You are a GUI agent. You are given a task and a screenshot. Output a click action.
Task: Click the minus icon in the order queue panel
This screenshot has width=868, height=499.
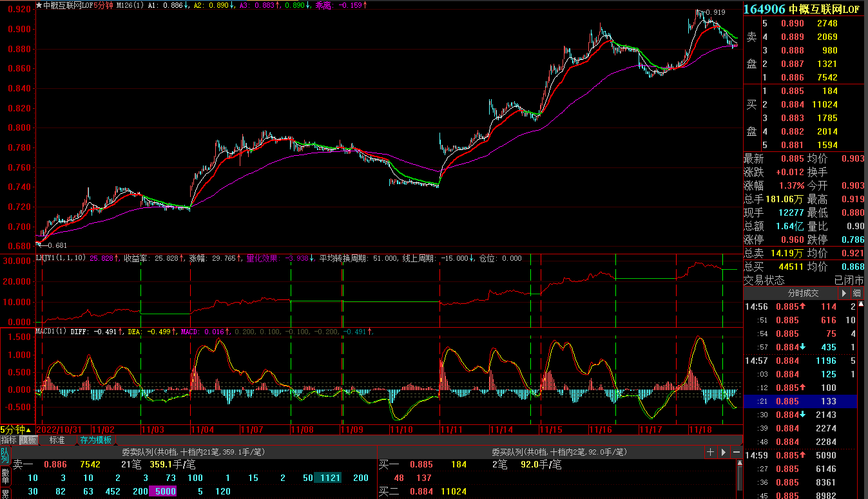pos(737,452)
